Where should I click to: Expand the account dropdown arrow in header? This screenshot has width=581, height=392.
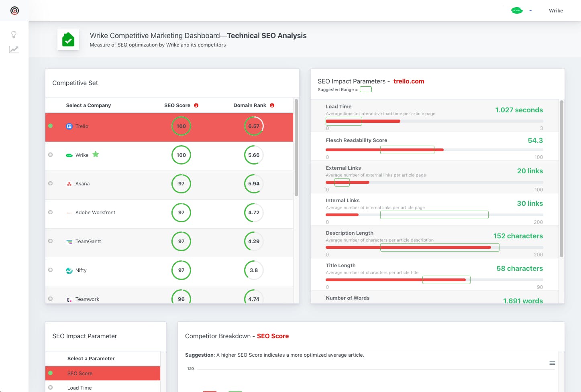coord(530,11)
